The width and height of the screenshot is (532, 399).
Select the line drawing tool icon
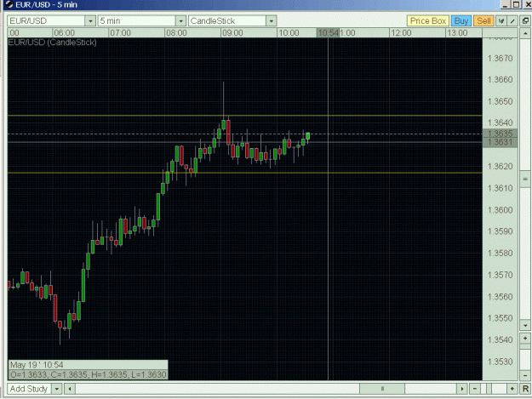click(512, 21)
